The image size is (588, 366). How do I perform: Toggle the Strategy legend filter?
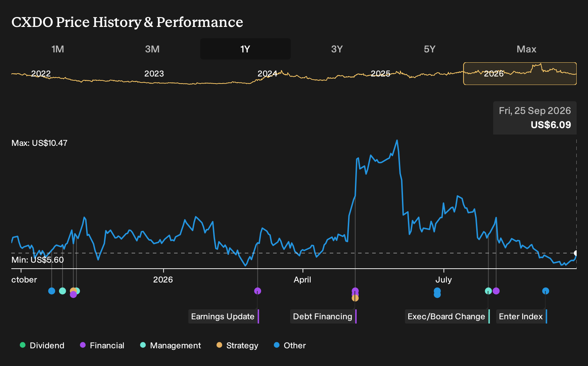coord(237,345)
